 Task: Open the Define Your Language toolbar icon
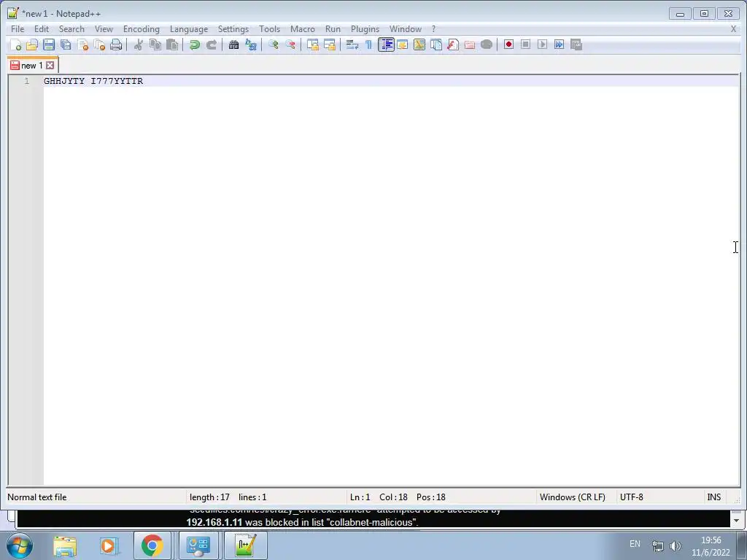coord(403,44)
